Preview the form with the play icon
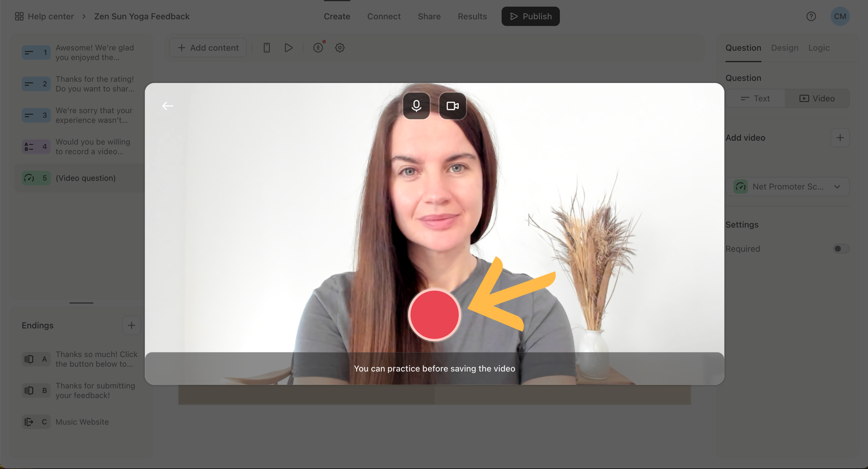The height and width of the screenshot is (469, 868). coord(289,47)
